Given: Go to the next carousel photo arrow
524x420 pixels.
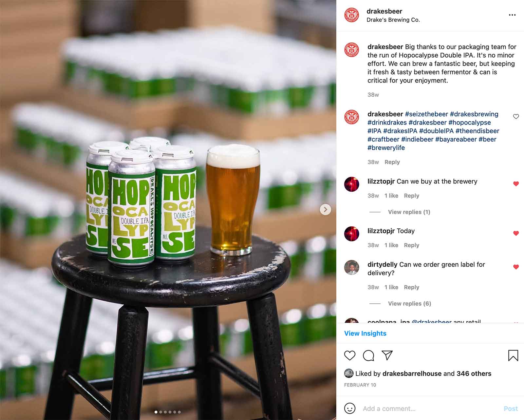Looking at the screenshot, I should point(325,209).
